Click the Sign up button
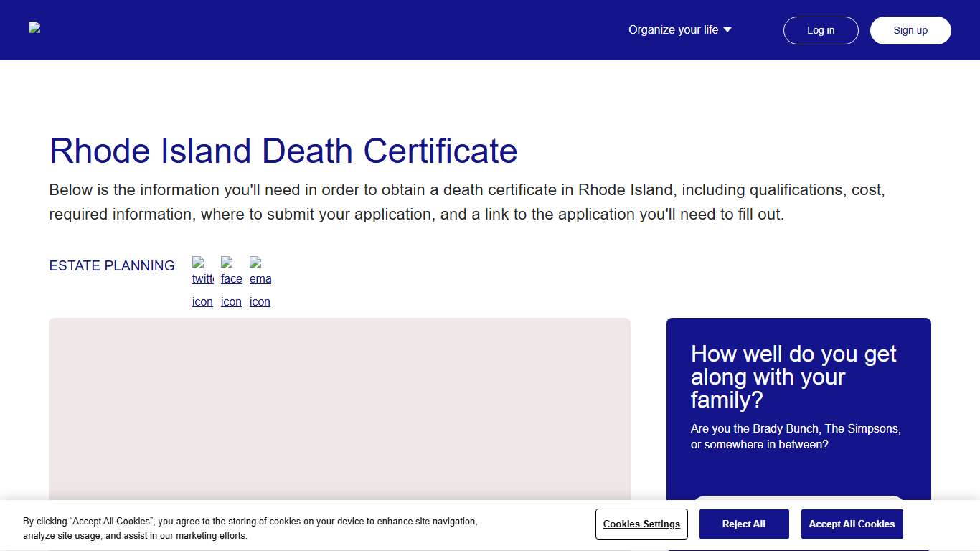Screen dimensions: 980x551 pyautogui.click(x=910, y=30)
